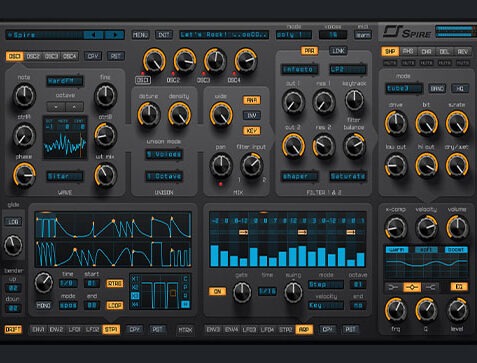Open the arpeggiator Step mode dropdown
The image size is (477, 363).
click(x=325, y=285)
